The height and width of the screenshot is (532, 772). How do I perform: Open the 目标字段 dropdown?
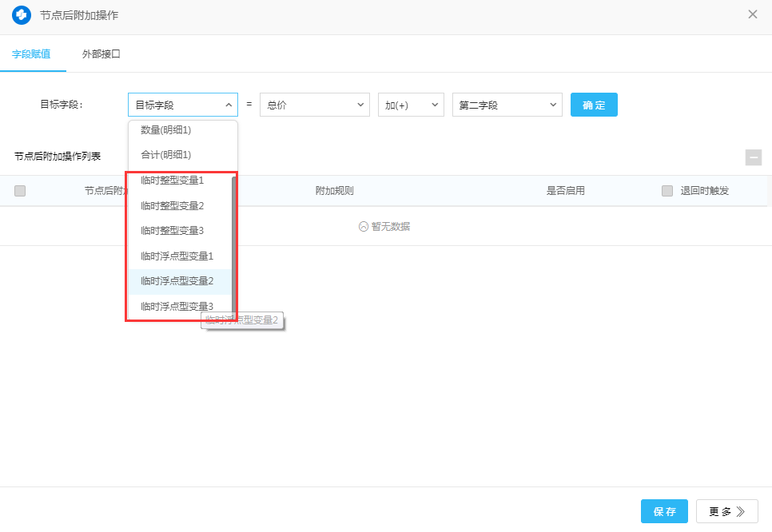182,105
